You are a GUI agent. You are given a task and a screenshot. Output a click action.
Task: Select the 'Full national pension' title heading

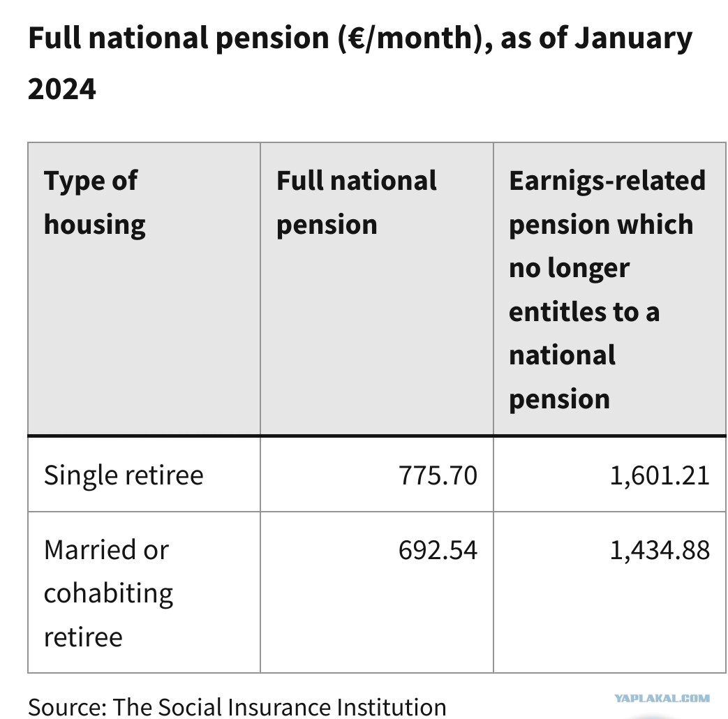pos(360,63)
